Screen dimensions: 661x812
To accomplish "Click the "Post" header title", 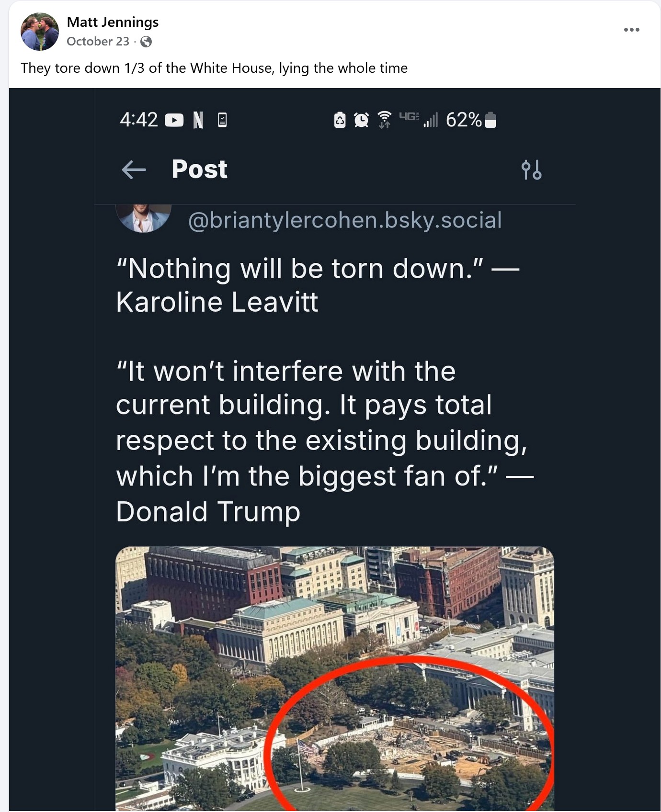I will pos(199,169).
